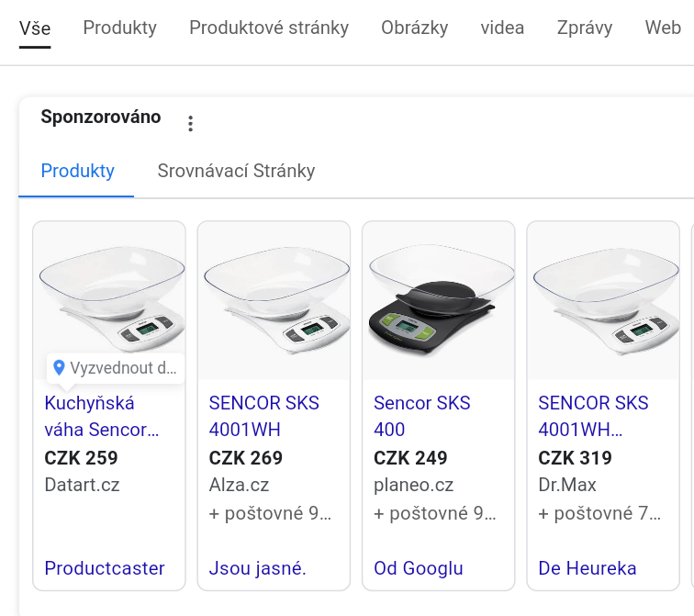Open the black Sencor SKS 400 image

(x=438, y=300)
